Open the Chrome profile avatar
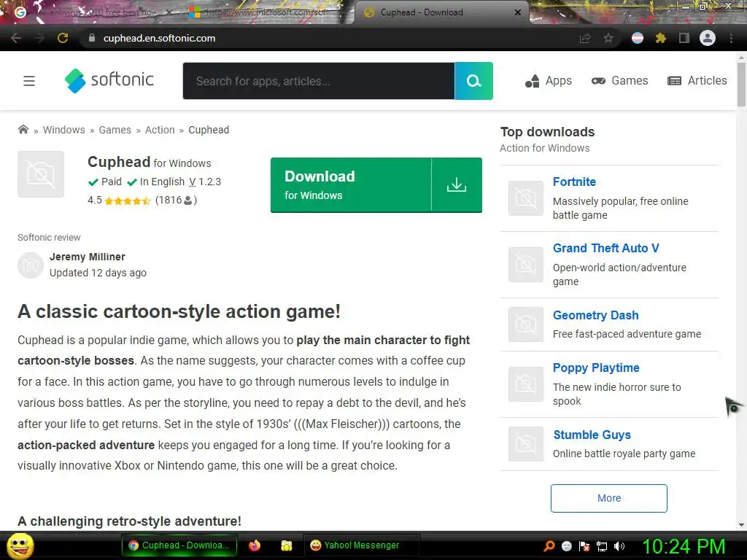Image resolution: width=747 pixels, height=560 pixels. [708, 38]
